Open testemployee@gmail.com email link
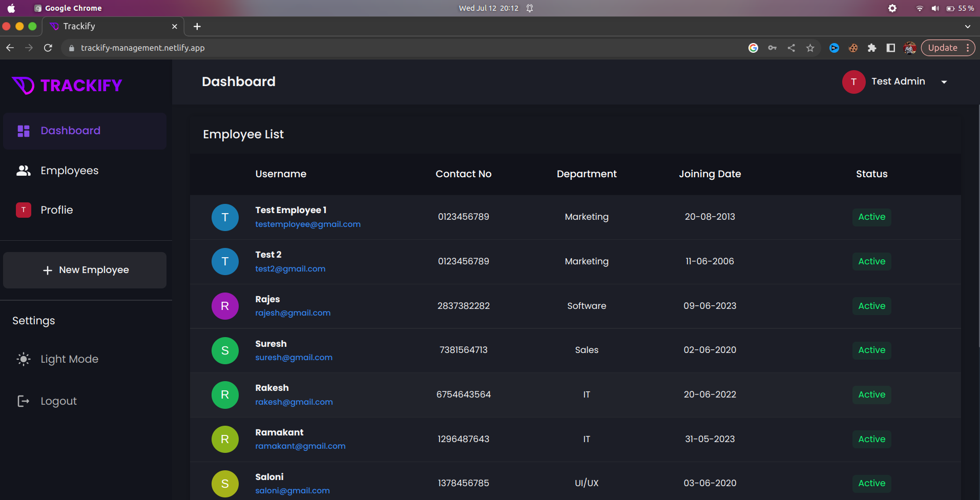 308,224
